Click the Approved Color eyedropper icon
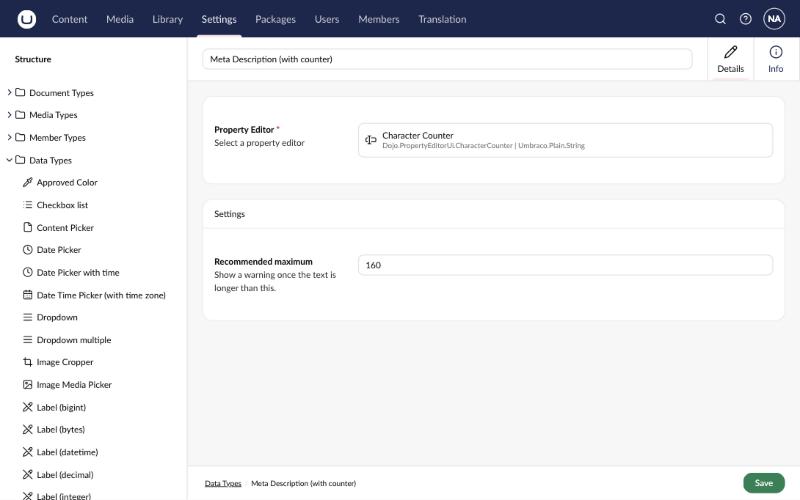Viewport: 800px width, 500px height. 28,182
